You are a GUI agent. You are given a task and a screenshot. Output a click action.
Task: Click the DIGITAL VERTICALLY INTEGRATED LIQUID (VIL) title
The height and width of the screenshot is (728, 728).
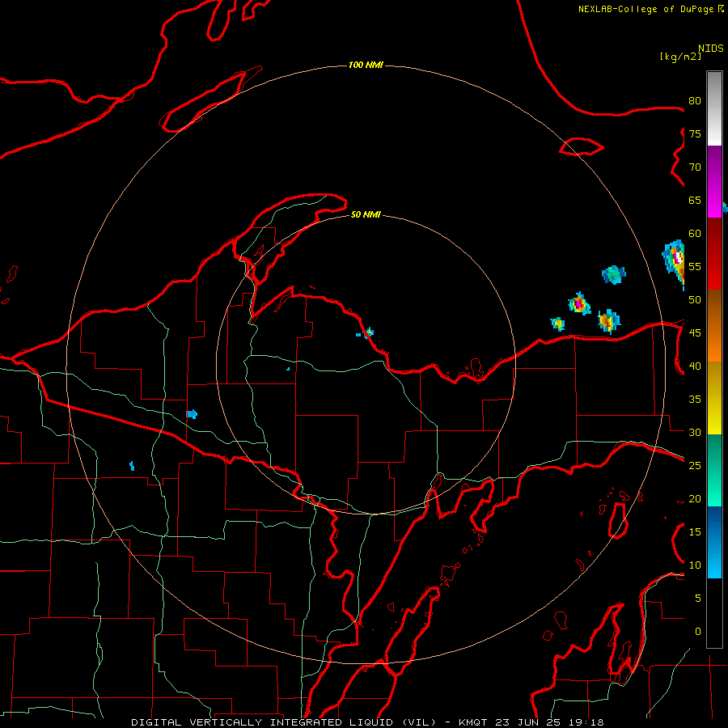[284, 722]
